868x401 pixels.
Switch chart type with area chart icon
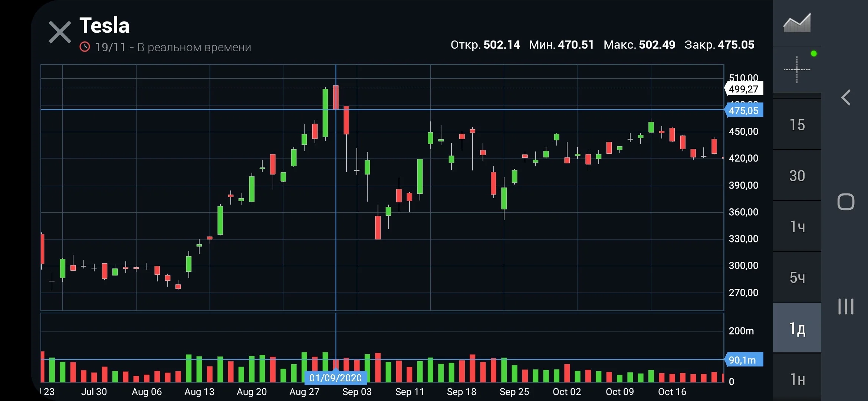(797, 23)
